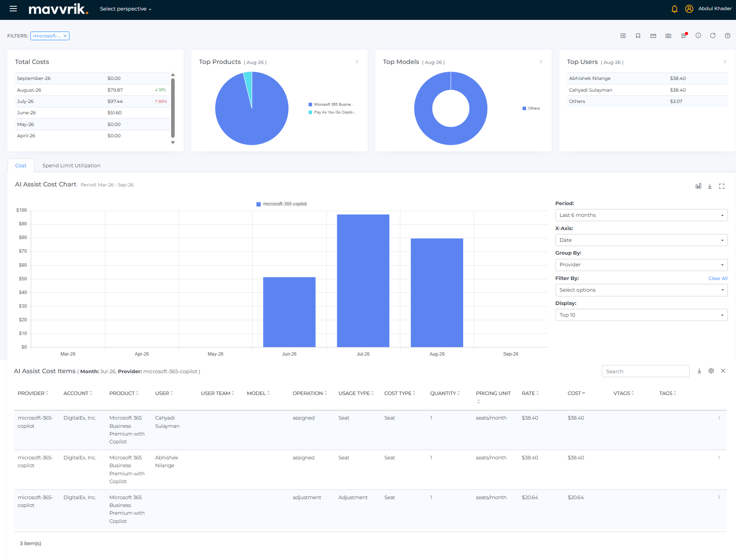Viewport: 736px width, 560px height.
Task: Open row actions for Abhishek Nilange item
Action: click(x=719, y=457)
